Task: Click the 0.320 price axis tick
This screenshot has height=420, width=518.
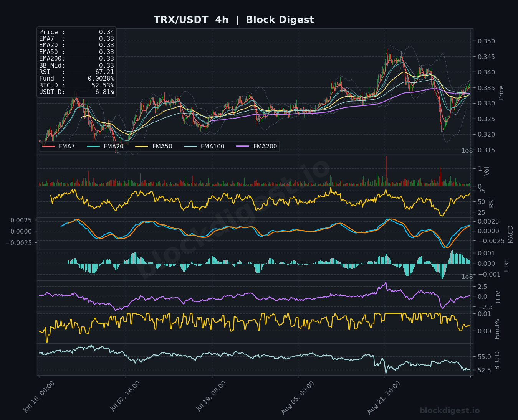Action: point(487,135)
